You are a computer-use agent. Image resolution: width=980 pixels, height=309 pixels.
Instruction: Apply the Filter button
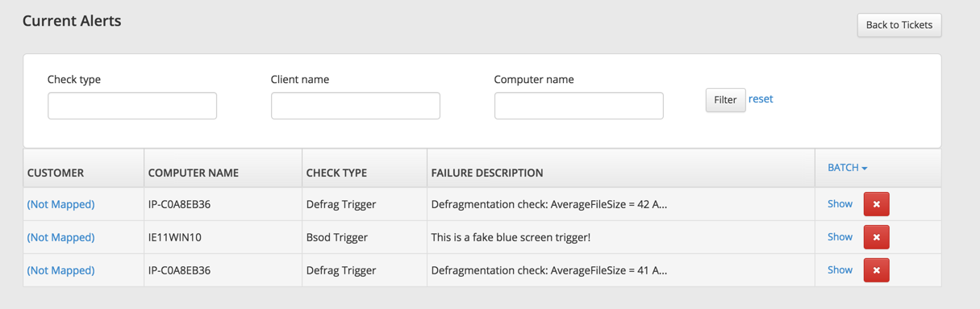[x=725, y=100]
